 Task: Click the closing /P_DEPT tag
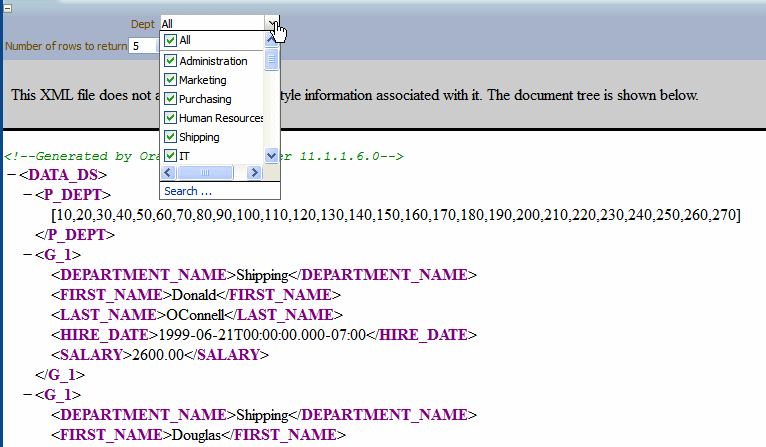tap(75, 234)
